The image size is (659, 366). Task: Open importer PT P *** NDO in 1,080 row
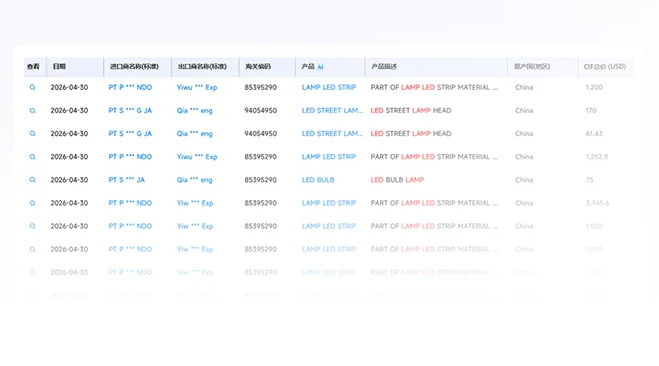[x=130, y=226]
